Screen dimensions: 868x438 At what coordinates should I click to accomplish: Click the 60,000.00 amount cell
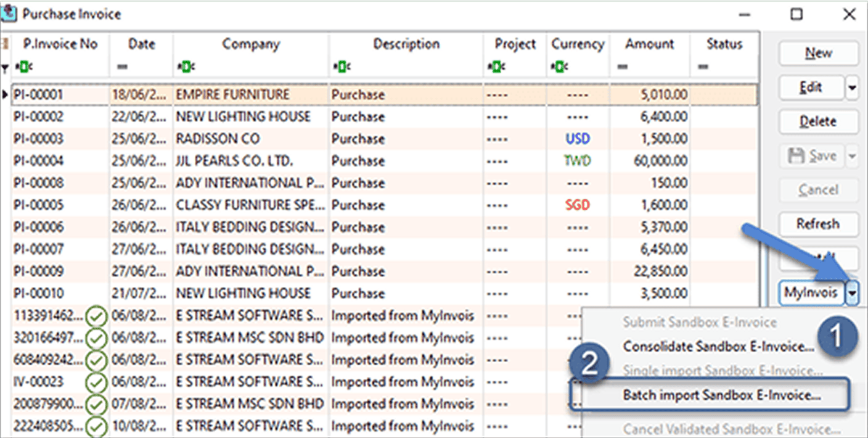[x=650, y=161]
